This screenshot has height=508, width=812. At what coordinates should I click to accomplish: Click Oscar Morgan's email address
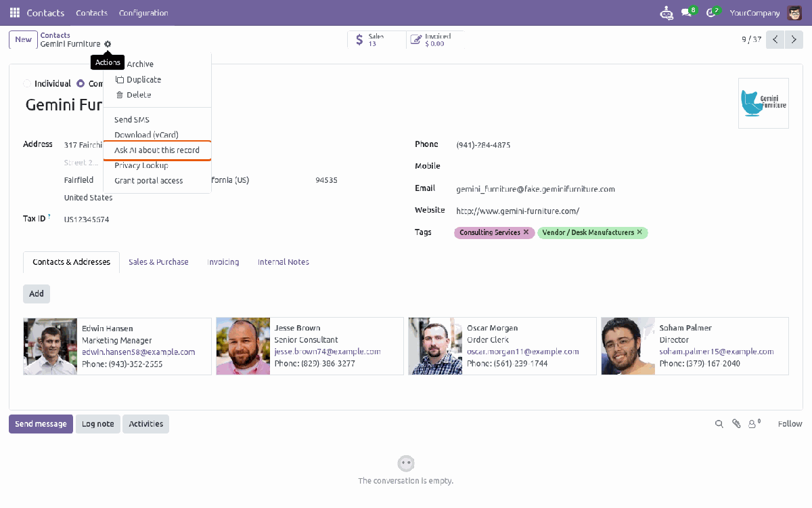click(x=523, y=352)
